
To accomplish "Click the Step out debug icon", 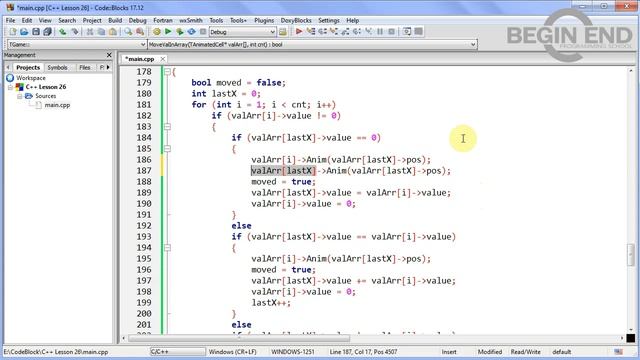I will click(345, 31).
